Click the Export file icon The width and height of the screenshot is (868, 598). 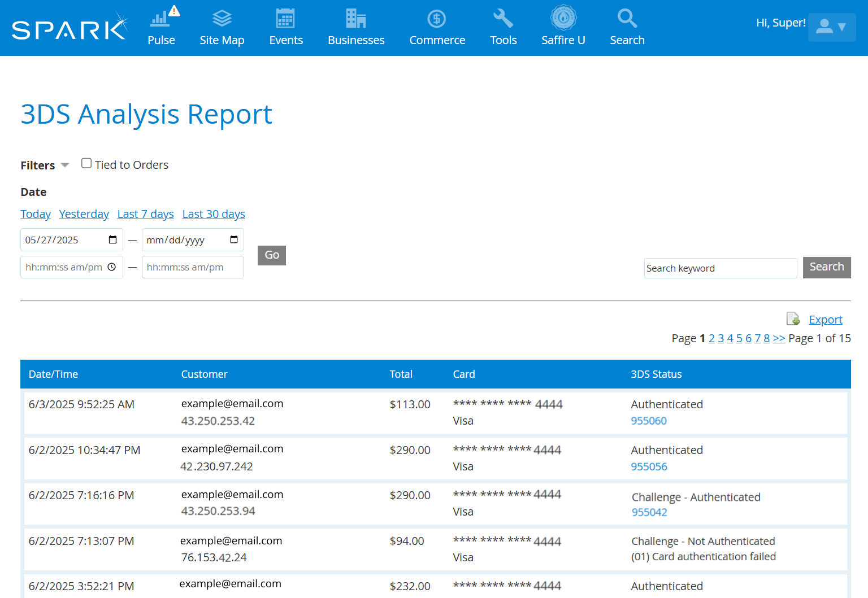pos(793,319)
